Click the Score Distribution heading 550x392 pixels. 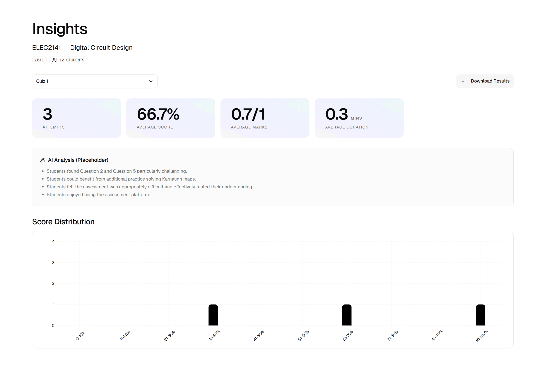63,221
